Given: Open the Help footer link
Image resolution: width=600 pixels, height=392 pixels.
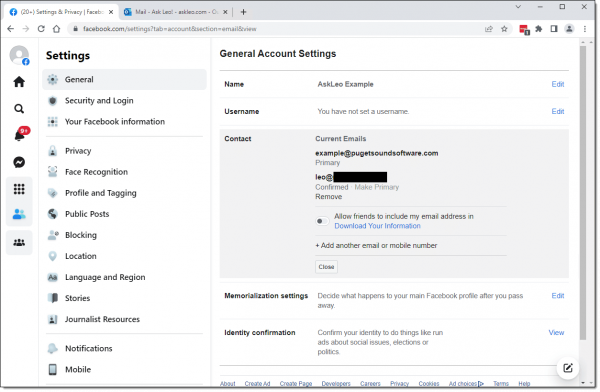Looking at the screenshot, I should click(524, 383).
